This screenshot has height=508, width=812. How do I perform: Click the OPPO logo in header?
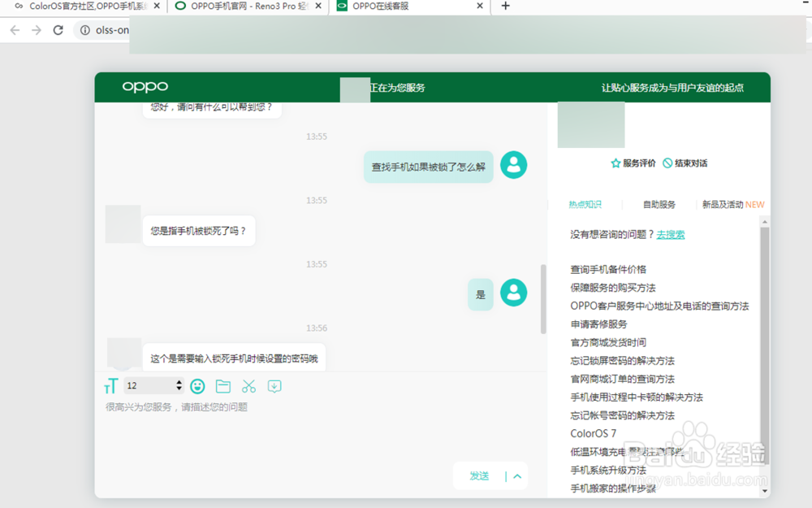(145, 87)
